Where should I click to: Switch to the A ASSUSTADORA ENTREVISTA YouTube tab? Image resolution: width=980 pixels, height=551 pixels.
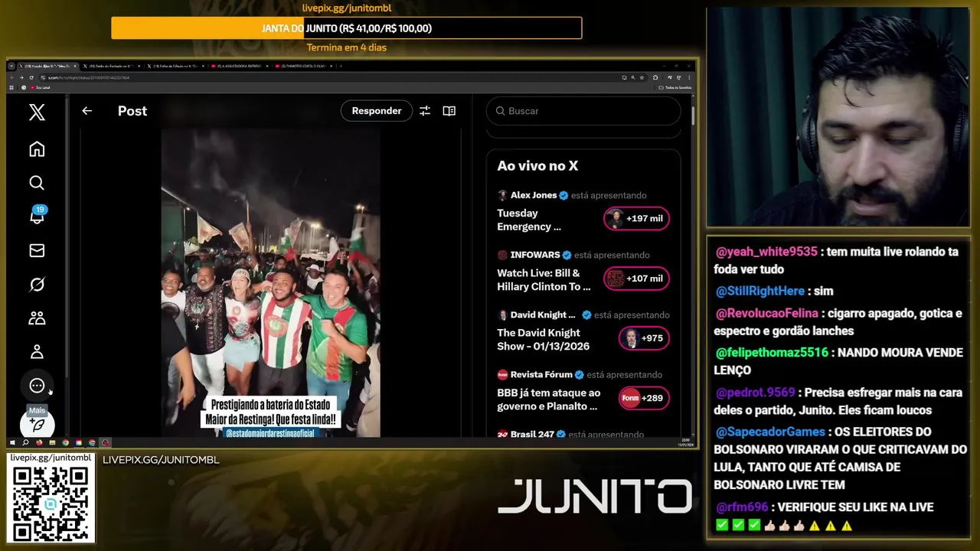coord(240,67)
